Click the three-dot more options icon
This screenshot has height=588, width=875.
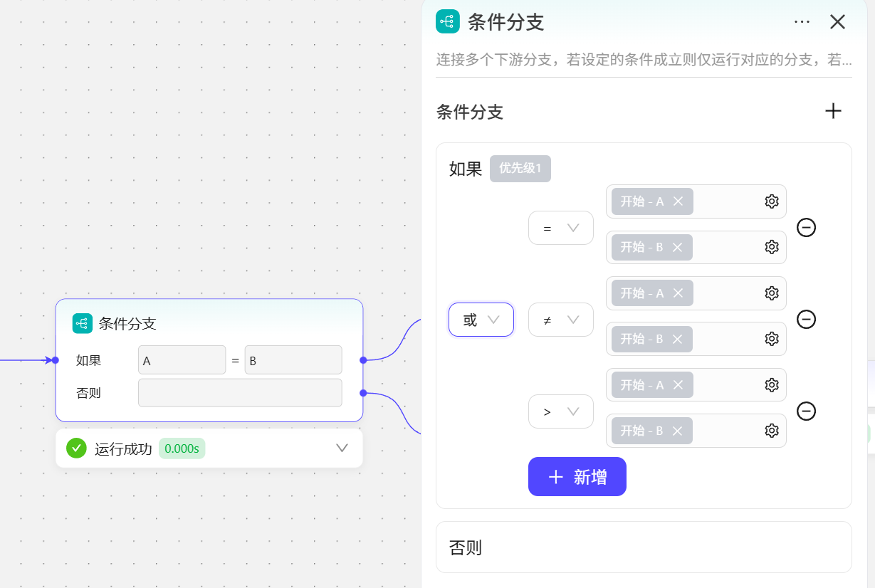point(802,22)
